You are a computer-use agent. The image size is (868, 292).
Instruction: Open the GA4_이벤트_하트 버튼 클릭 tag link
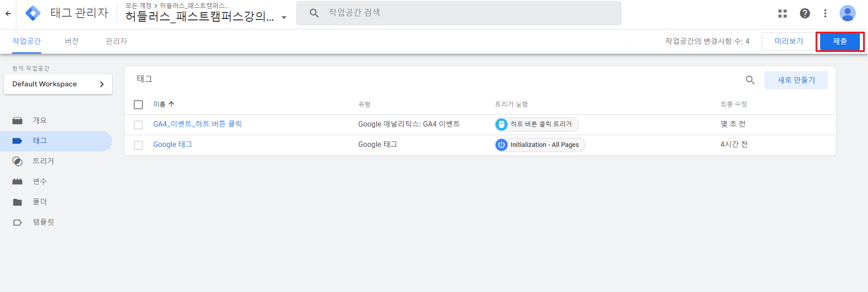click(198, 124)
